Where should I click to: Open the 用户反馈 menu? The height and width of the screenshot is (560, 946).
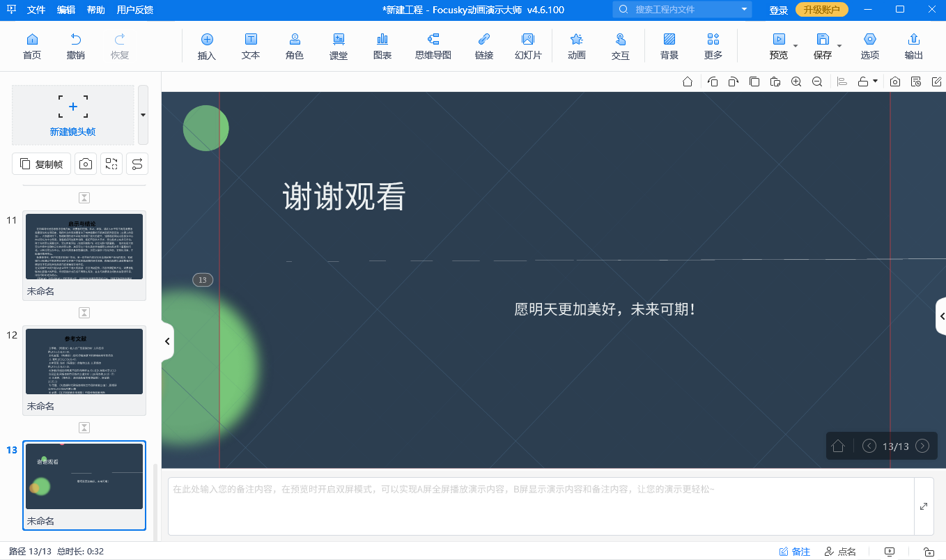coord(135,10)
